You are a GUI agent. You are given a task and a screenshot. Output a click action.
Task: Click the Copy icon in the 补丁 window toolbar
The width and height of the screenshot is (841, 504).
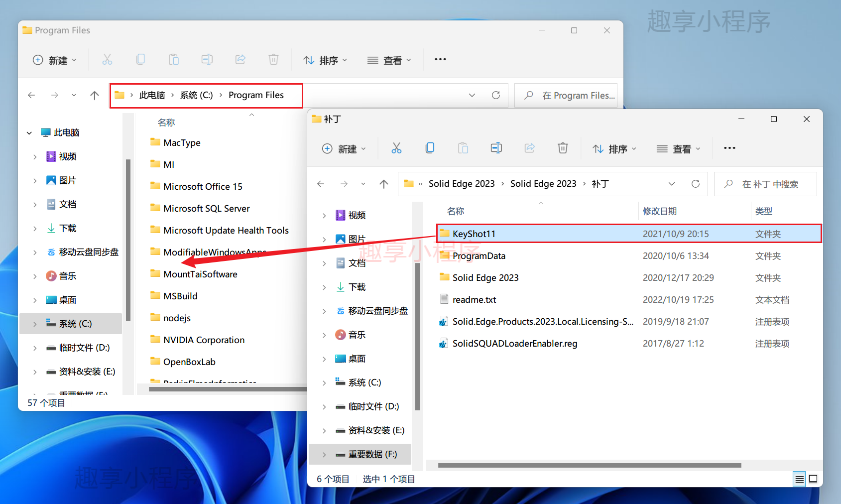[430, 148]
